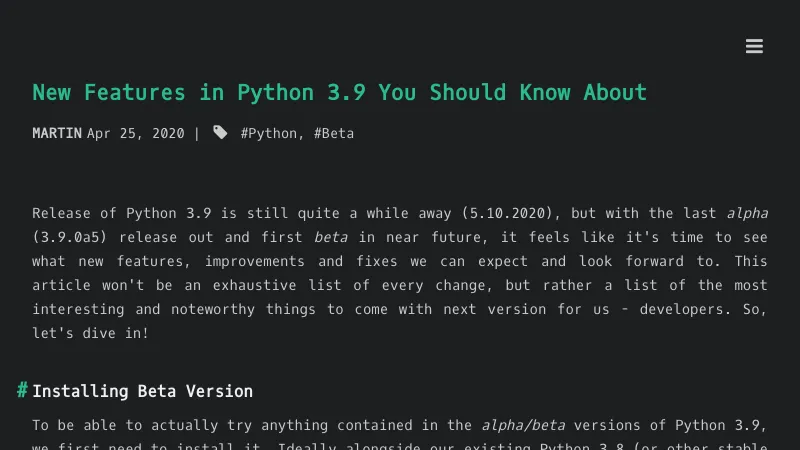This screenshot has width=800, height=450.
Task: Open the hamburger navigation menu
Action: click(x=754, y=47)
